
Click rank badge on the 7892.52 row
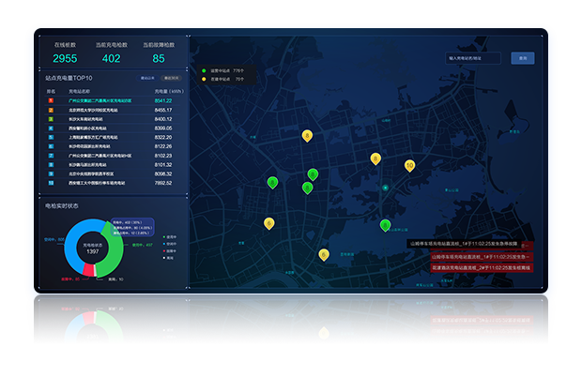point(51,183)
